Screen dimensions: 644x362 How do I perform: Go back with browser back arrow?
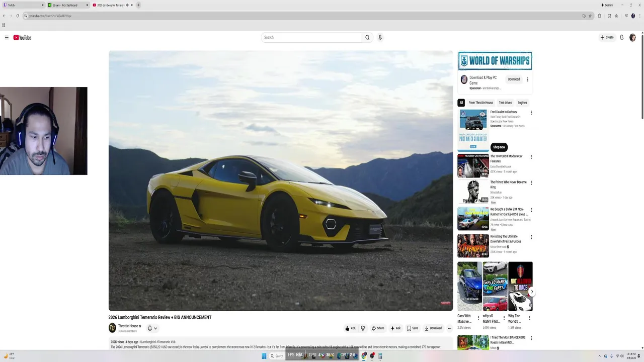tap(4, 16)
